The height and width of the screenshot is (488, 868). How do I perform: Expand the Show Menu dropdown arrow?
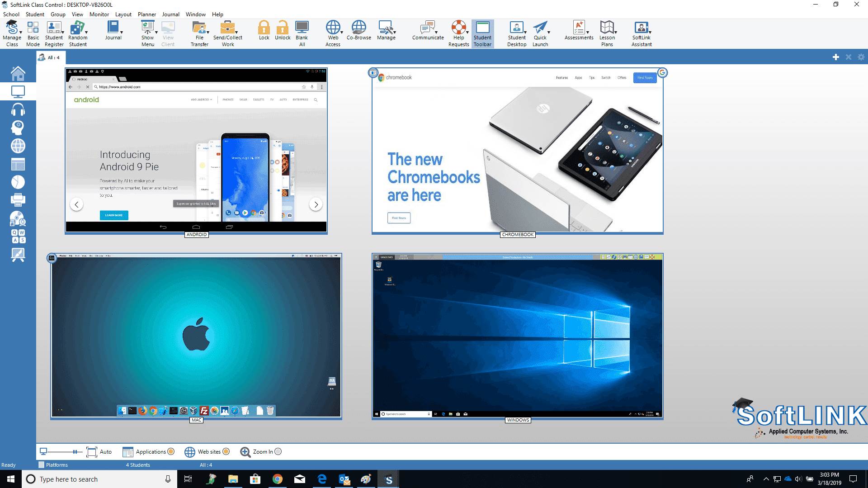(156, 33)
